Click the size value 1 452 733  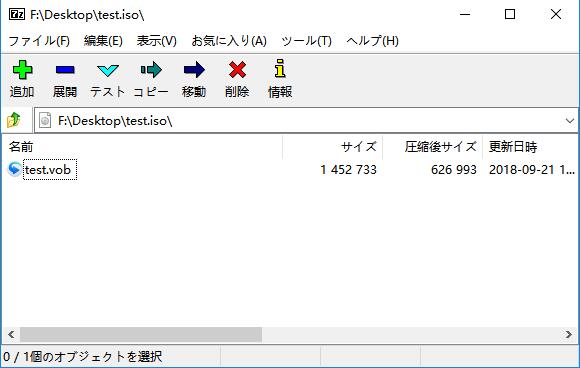[x=348, y=170]
